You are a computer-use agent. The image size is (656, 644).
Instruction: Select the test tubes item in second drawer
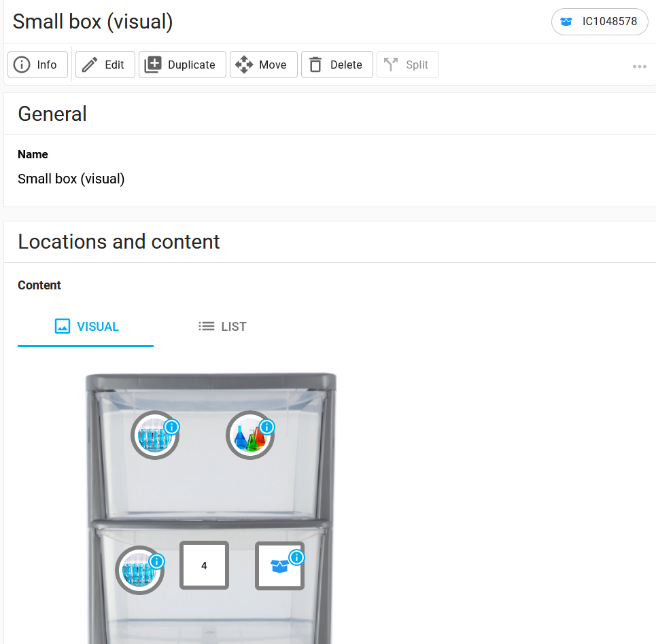pos(140,570)
